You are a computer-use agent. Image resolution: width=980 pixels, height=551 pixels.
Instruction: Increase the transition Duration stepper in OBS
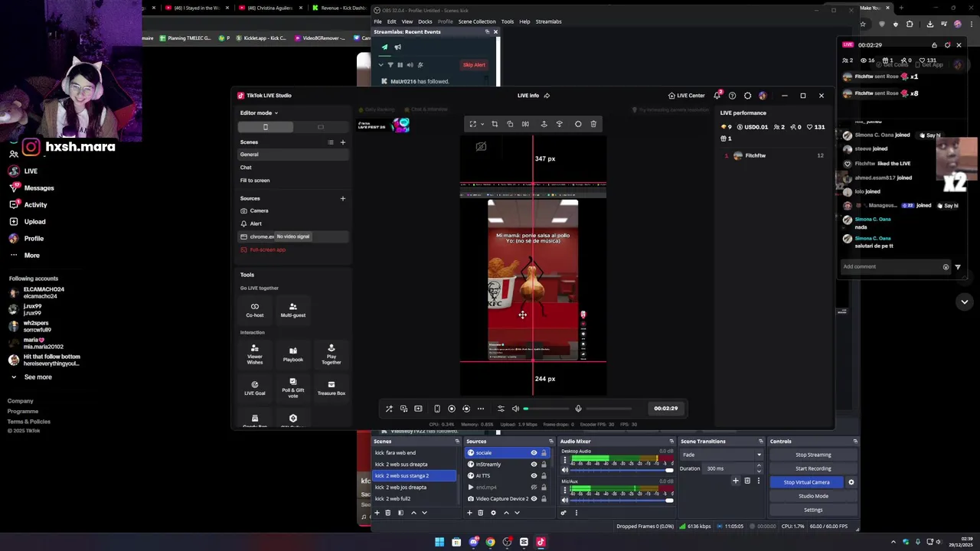click(x=759, y=466)
